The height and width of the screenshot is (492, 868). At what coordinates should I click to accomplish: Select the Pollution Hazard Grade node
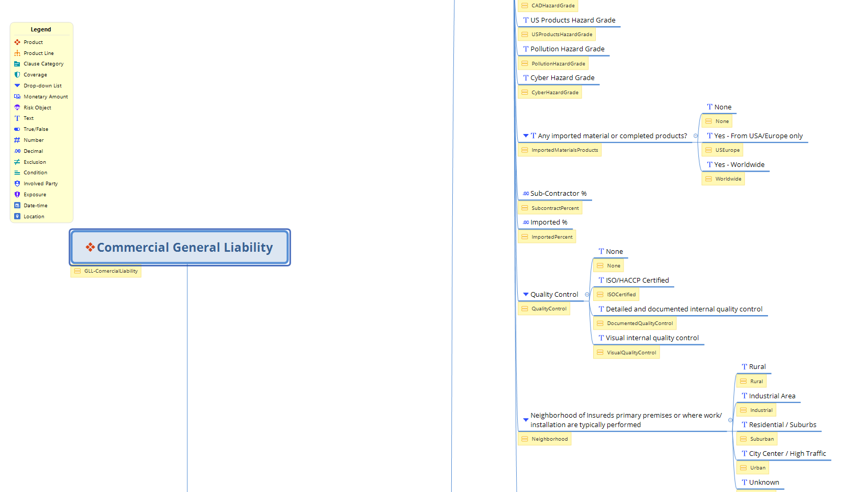(567, 49)
